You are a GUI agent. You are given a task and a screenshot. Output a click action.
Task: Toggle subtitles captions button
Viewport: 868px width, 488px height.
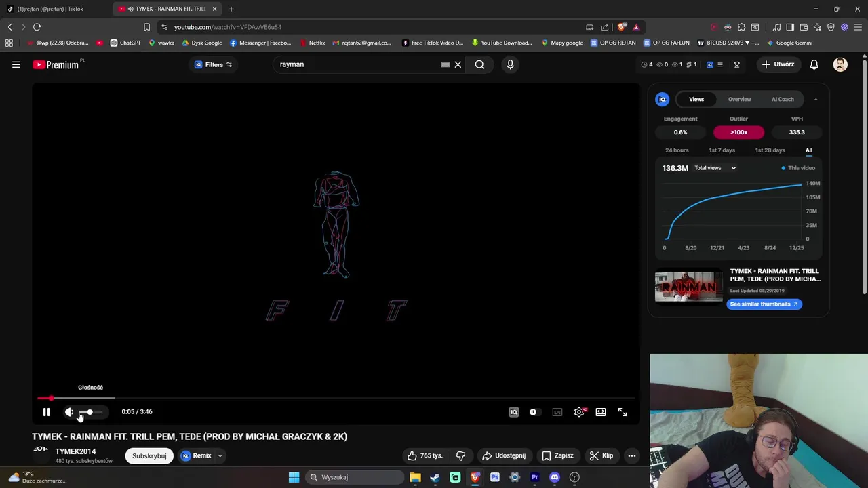pyautogui.click(x=557, y=412)
